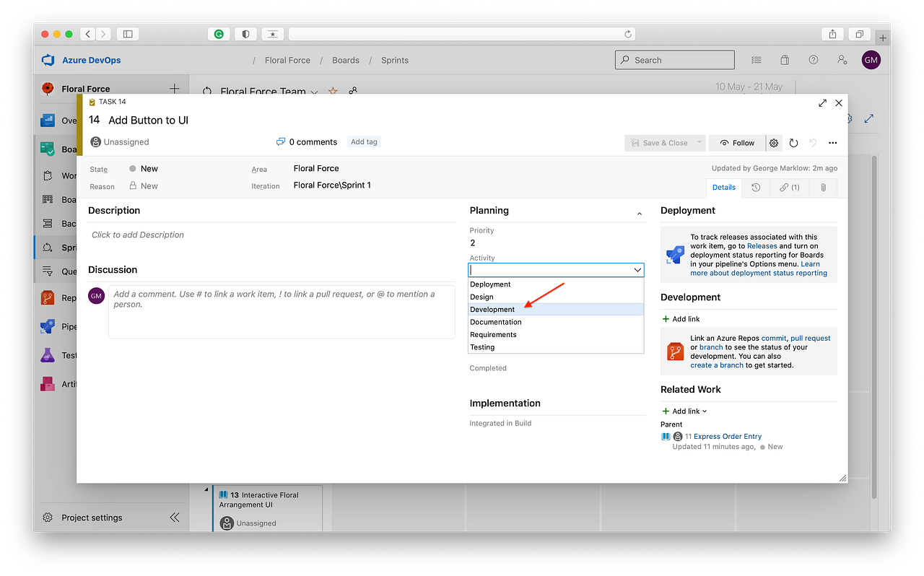Image resolution: width=924 pixels, height=576 pixels.
Task: Open work item settings via the gear icon
Action: click(774, 143)
